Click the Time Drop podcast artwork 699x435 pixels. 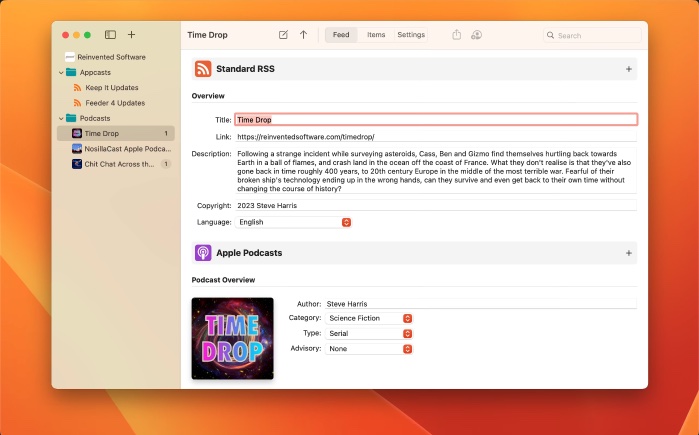(232, 338)
